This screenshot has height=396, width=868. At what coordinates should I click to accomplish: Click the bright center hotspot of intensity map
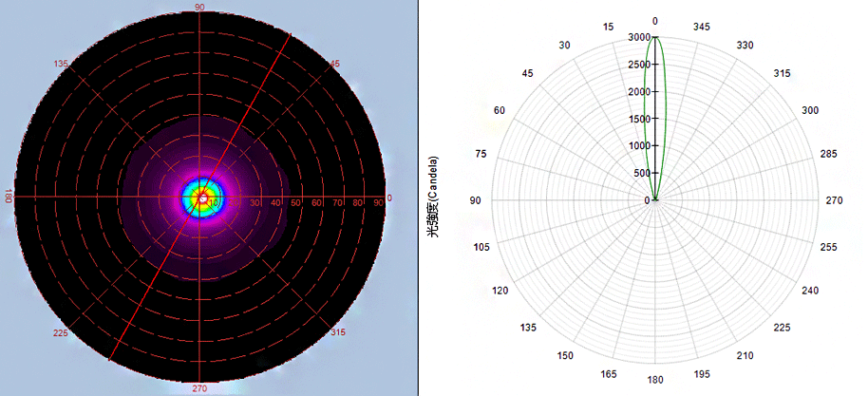[200, 197]
